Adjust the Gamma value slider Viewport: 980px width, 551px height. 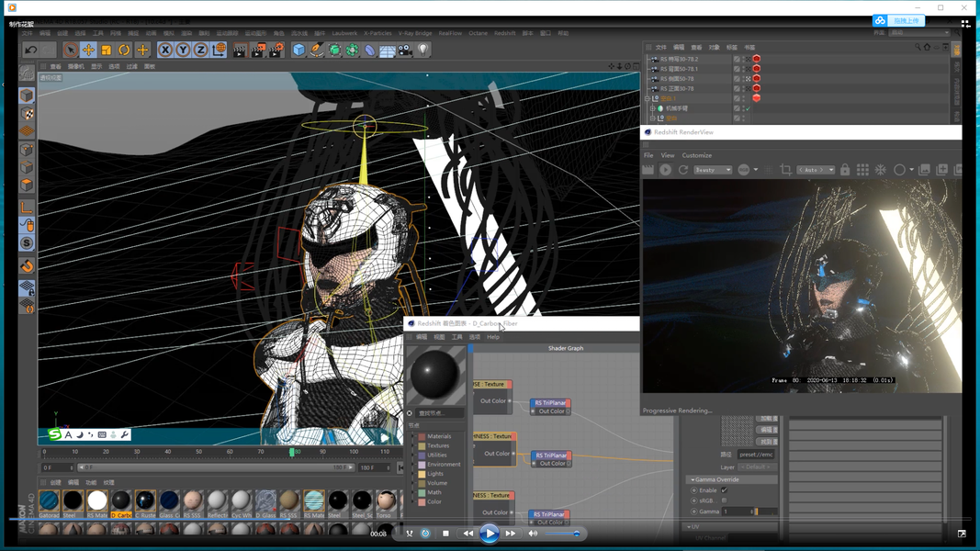pos(765,512)
